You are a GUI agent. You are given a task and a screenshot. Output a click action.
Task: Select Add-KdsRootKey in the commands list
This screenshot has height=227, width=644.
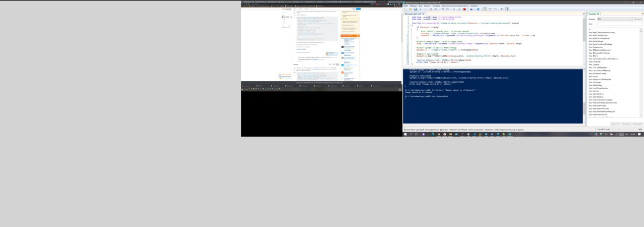pos(596,85)
